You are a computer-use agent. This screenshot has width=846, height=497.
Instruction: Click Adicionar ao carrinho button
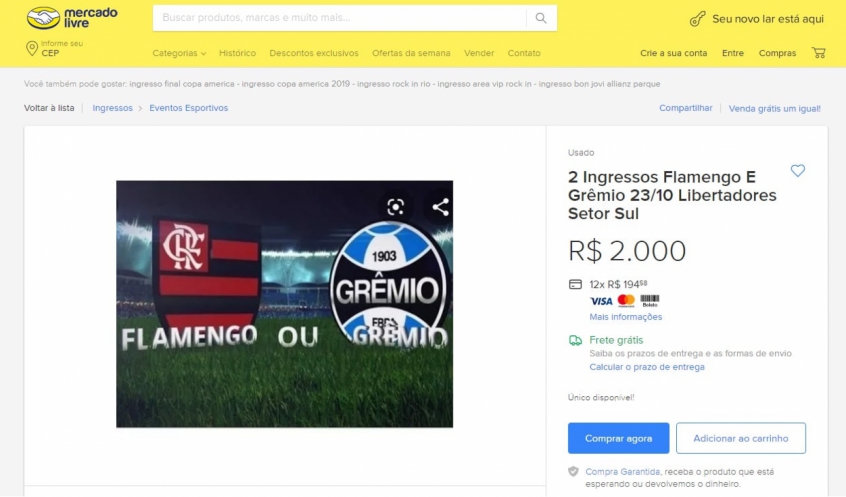point(741,438)
